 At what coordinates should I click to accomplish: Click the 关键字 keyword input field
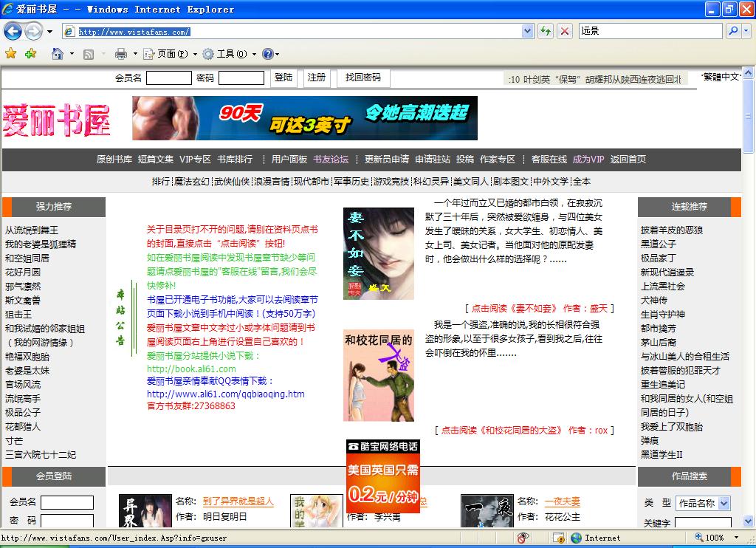(703, 522)
